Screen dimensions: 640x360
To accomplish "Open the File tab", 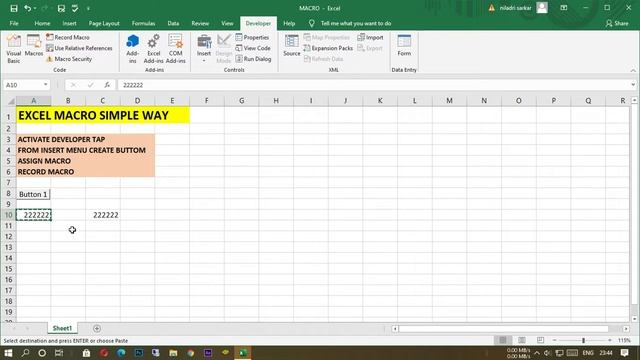I will 14,23.
